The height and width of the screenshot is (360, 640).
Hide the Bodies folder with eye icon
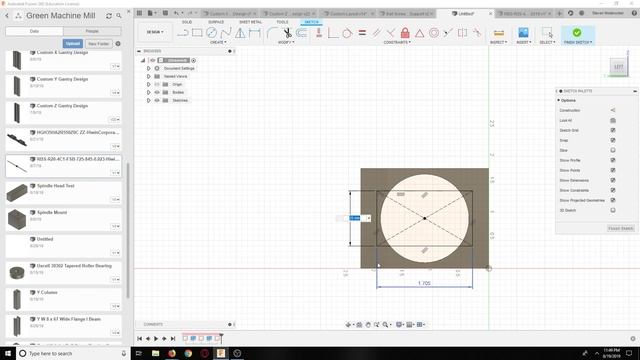click(x=157, y=92)
